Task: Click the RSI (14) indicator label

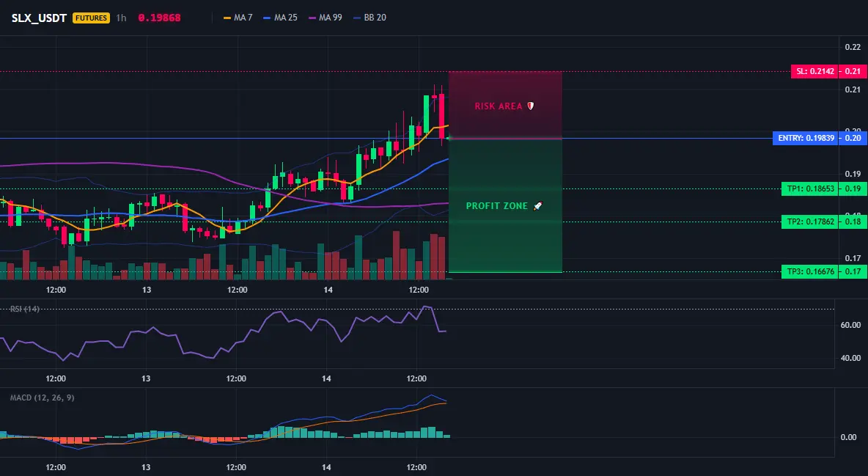Action: 25,309
